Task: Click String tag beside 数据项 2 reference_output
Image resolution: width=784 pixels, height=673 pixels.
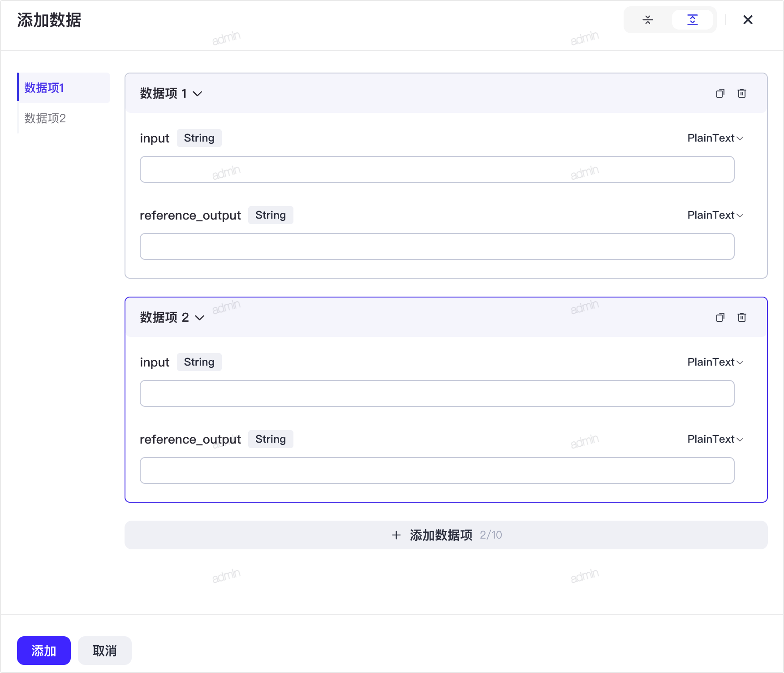Action: click(271, 439)
